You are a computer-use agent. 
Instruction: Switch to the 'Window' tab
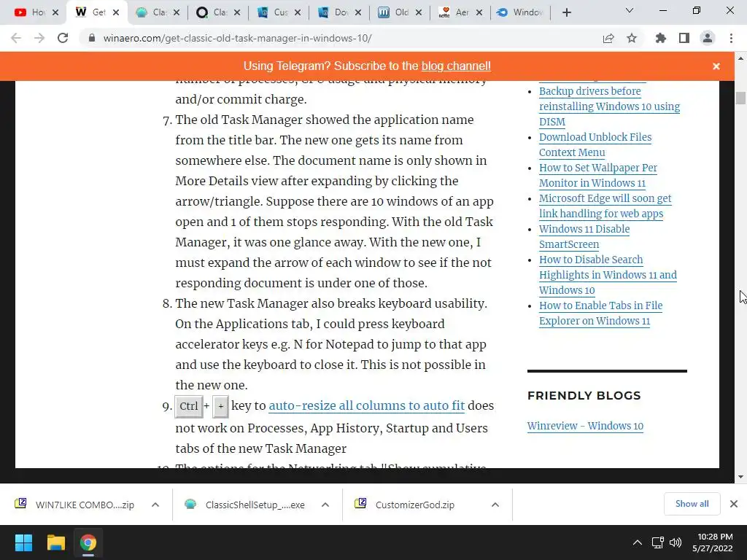coord(519,12)
